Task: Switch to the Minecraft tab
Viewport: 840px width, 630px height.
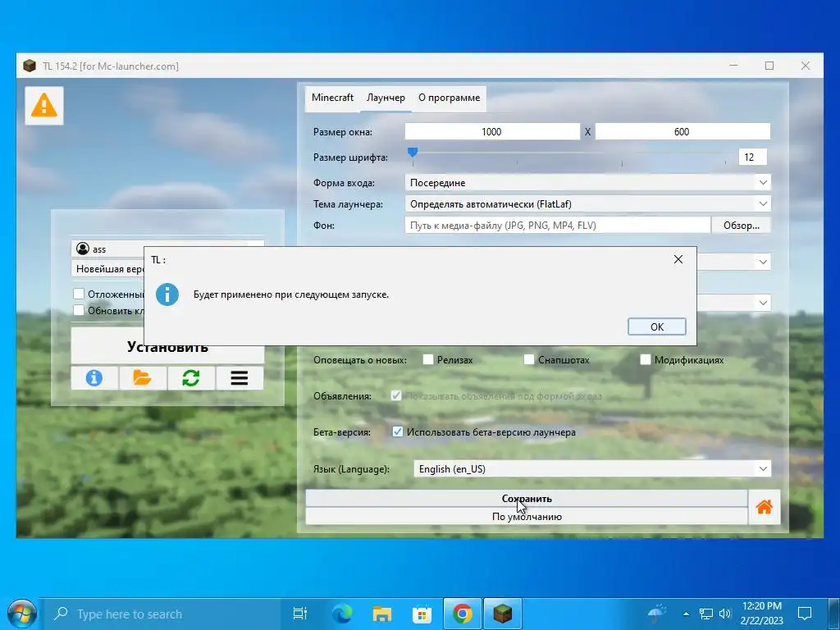Action: [333, 98]
